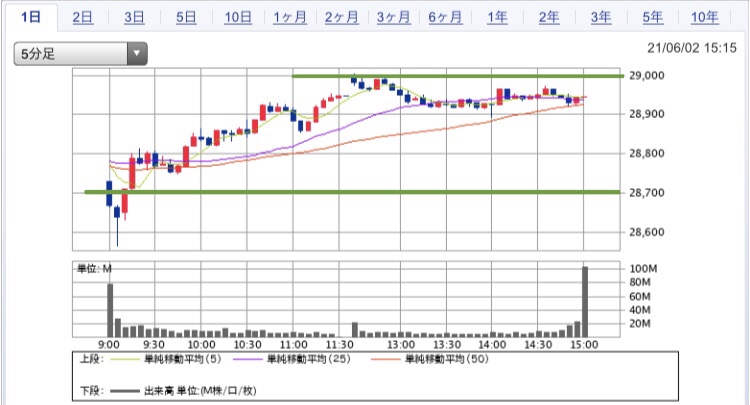Open the 2ヶ月 period
This screenshot has height=405, width=750.
342,18
